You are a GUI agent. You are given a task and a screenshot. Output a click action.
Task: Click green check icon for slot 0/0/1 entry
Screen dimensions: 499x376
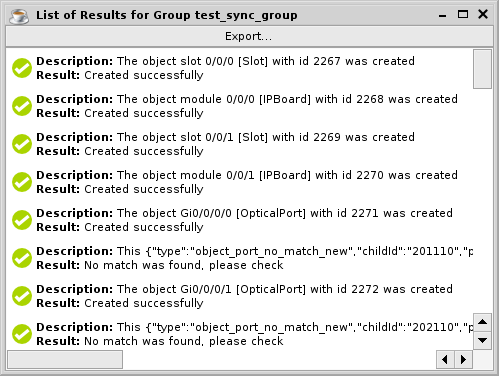click(x=22, y=144)
